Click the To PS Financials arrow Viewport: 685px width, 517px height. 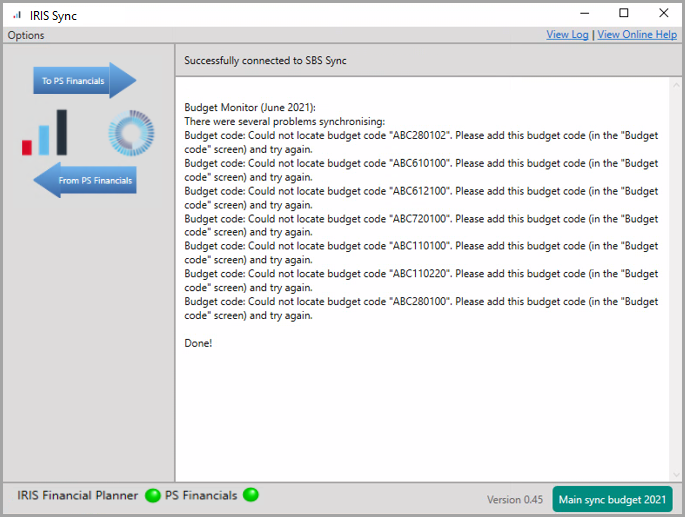click(84, 81)
